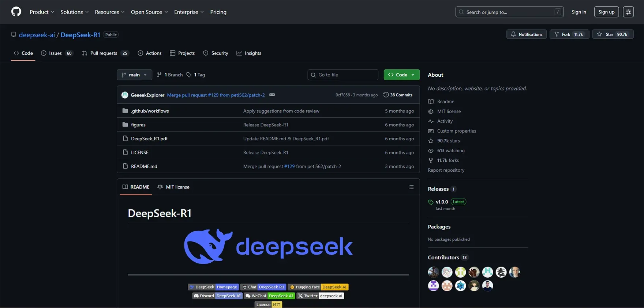
Task: Open the Releases heading link
Action: 442,189
